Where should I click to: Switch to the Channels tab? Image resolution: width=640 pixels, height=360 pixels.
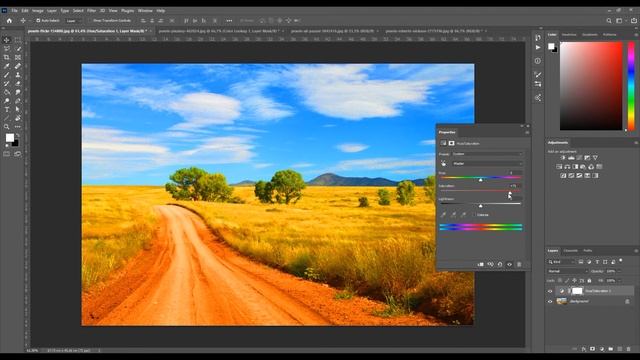571,251
